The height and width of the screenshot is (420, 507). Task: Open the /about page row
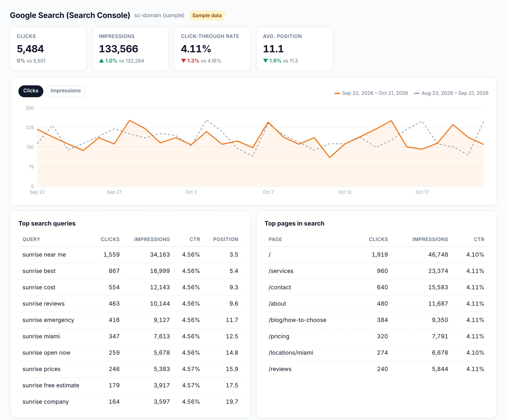[376, 304]
